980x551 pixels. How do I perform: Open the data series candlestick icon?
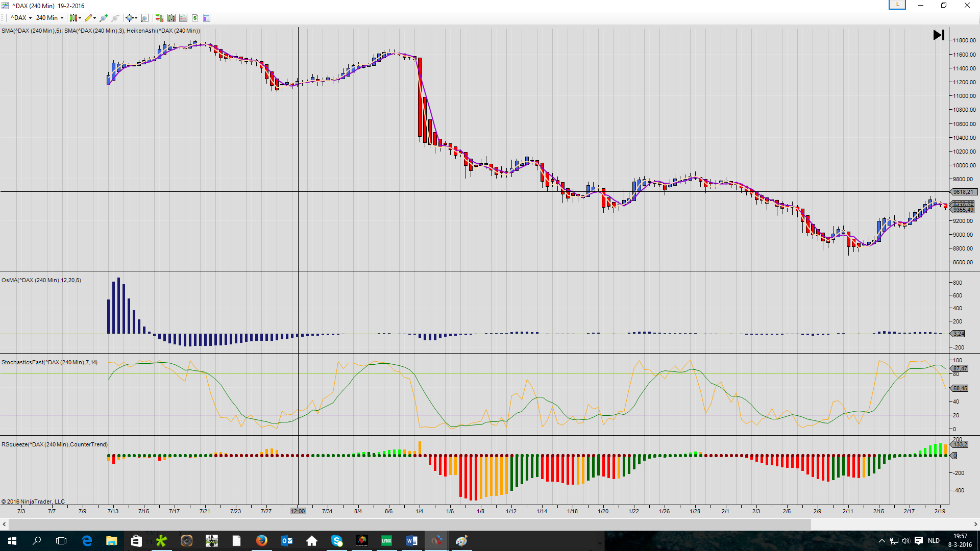coord(171,18)
